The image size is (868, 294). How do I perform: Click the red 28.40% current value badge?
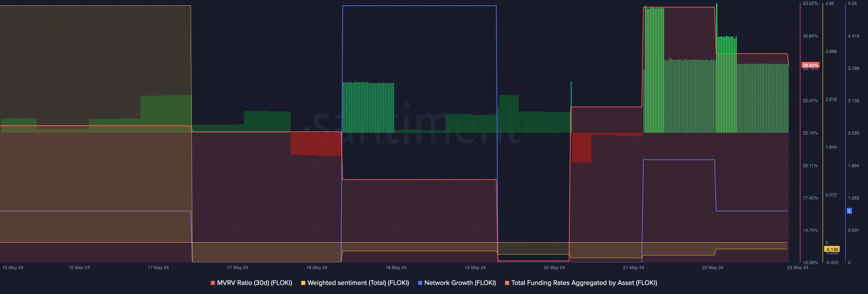[x=810, y=65]
